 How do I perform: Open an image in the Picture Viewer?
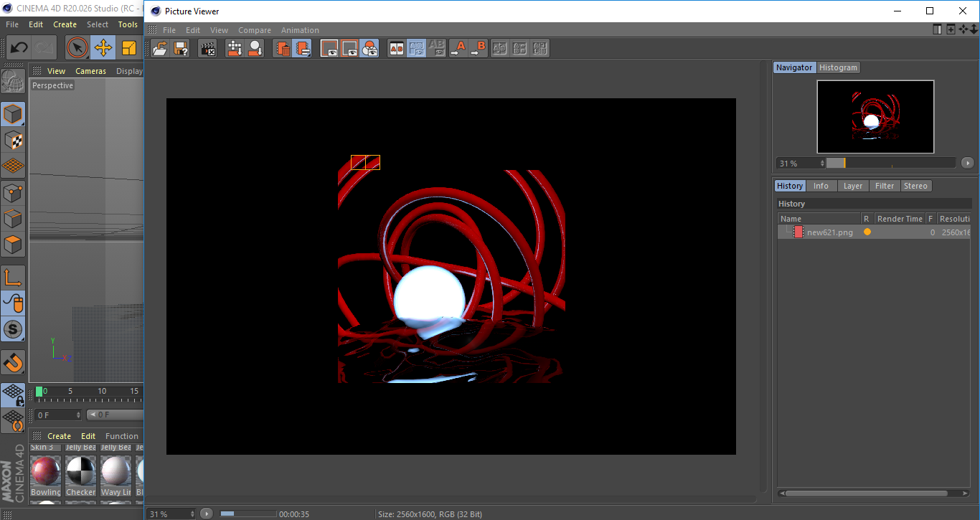tap(160, 48)
